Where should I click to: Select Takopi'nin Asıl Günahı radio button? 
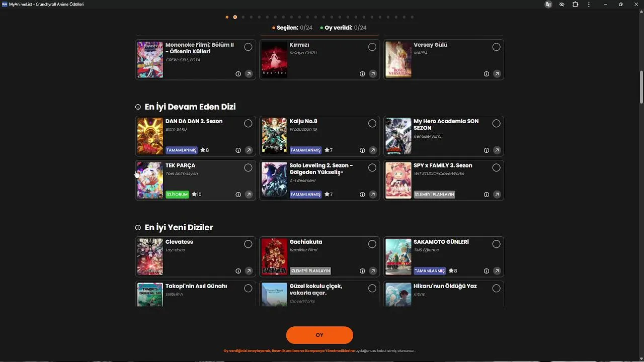coord(248,288)
